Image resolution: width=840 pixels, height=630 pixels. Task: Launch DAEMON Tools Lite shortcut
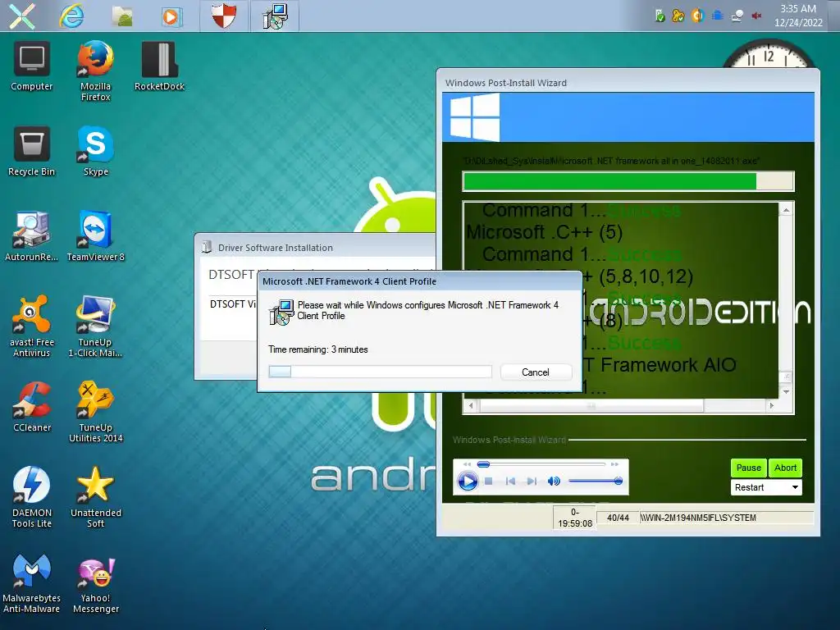(32, 496)
